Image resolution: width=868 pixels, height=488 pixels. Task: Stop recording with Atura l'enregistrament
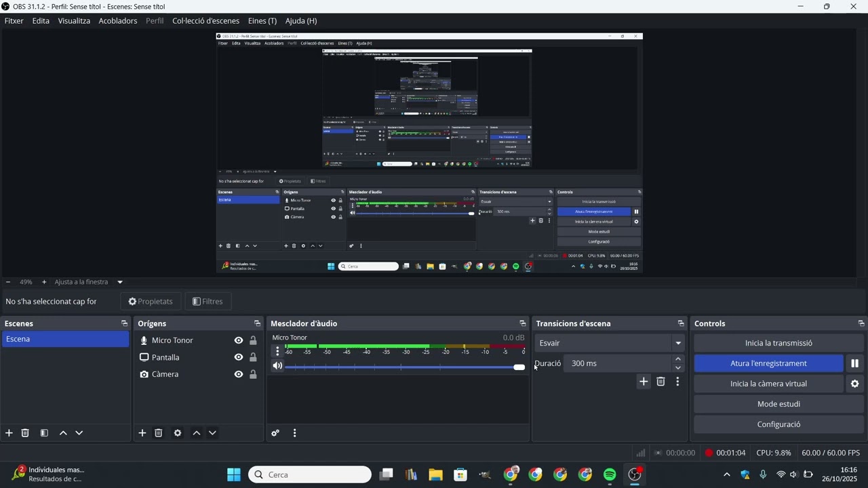768,363
